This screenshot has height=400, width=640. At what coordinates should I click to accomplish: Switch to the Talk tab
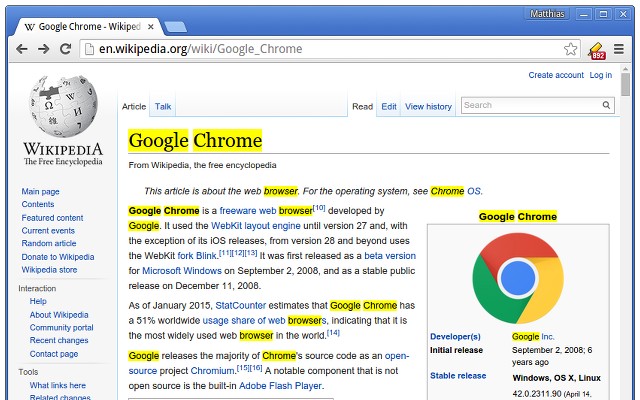163,107
